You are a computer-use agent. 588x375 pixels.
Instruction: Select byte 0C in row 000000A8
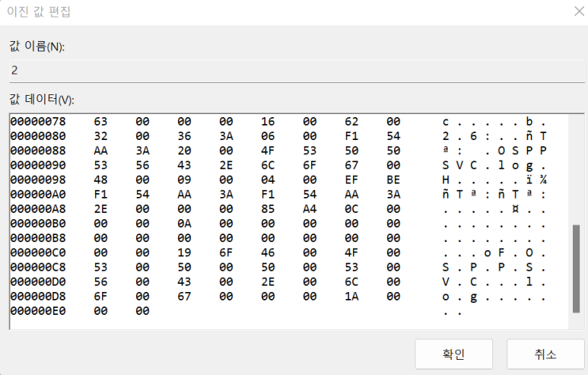(x=351, y=209)
